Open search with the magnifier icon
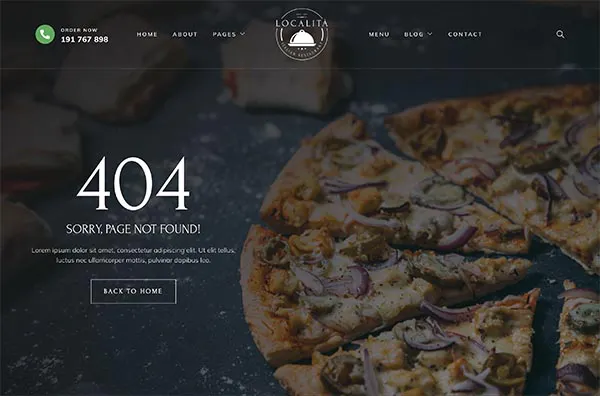 coord(560,34)
